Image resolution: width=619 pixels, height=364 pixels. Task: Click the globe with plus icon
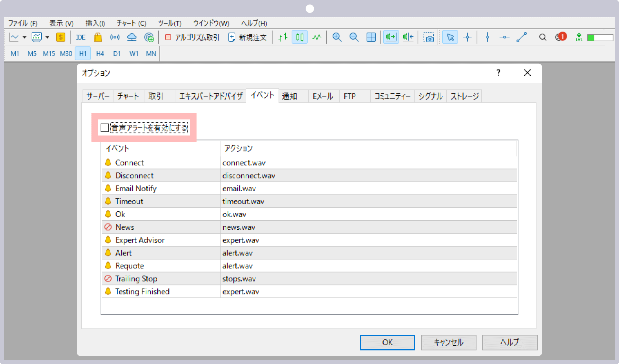pos(149,37)
